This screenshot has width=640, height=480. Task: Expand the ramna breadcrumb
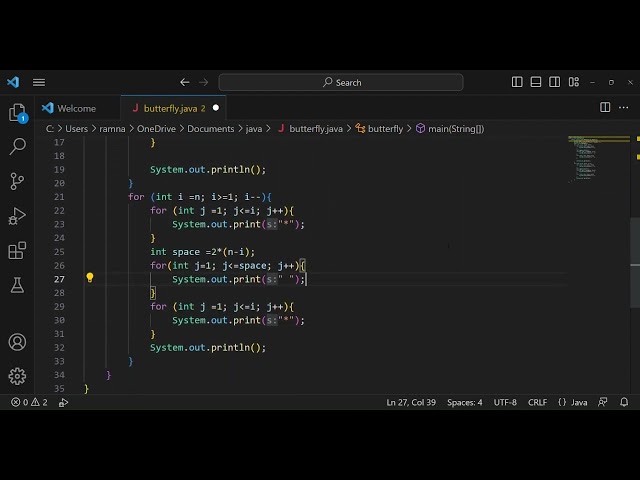[x=112, y=129]
